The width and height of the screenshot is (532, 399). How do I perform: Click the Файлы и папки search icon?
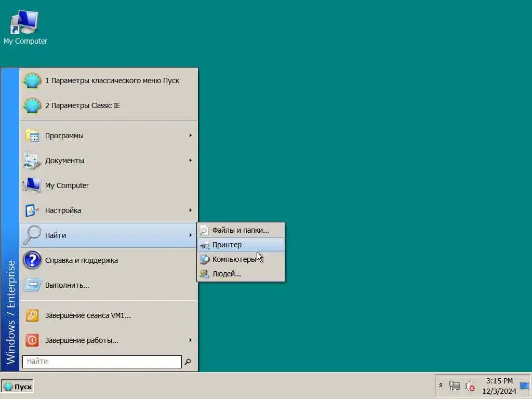point(204,230)
